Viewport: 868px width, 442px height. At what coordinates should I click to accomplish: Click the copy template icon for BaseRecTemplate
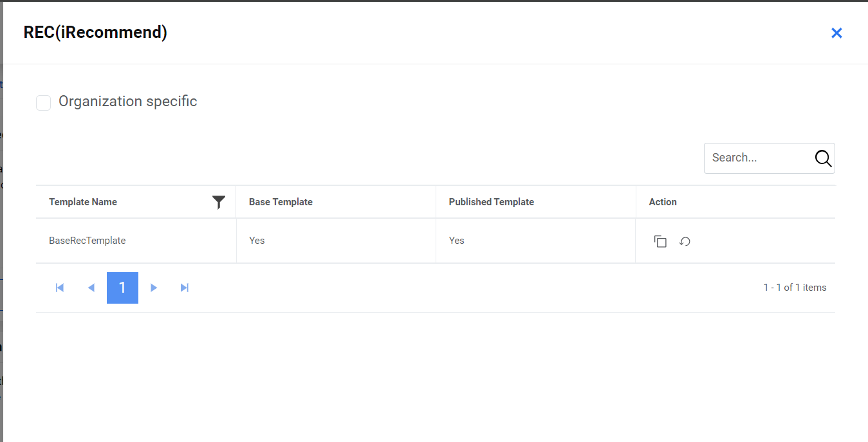pos(660,241)
